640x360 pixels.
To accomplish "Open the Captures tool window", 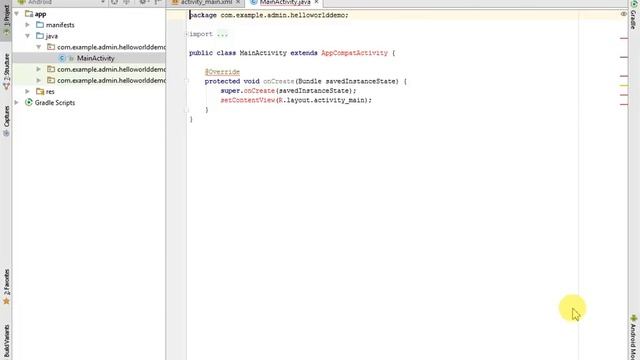I will point(6,120).
